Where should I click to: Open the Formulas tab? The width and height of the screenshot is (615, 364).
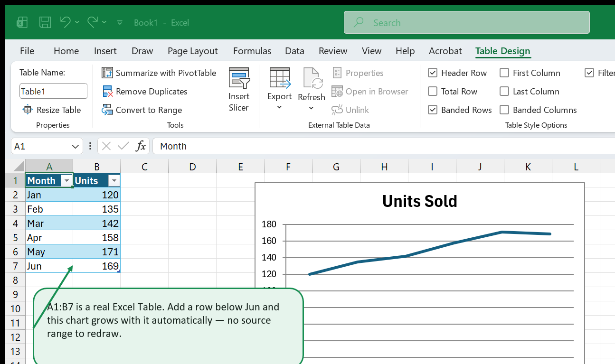(252, 51)
